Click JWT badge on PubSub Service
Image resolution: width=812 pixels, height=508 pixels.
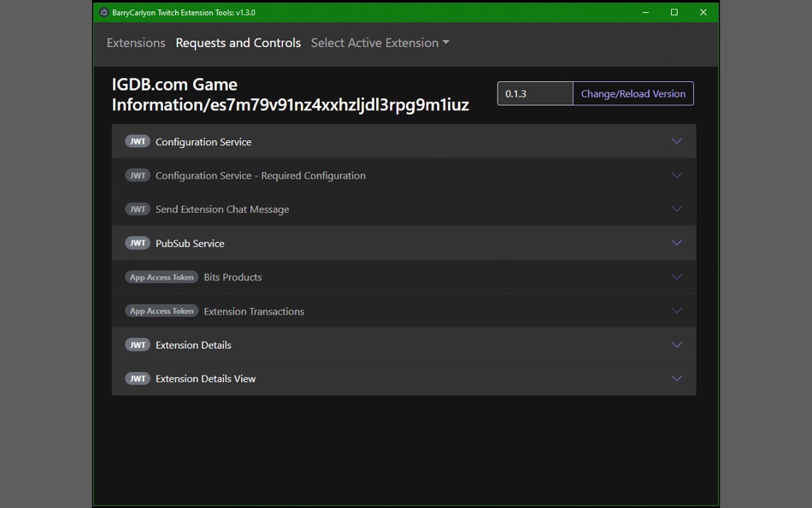(138, 243)
